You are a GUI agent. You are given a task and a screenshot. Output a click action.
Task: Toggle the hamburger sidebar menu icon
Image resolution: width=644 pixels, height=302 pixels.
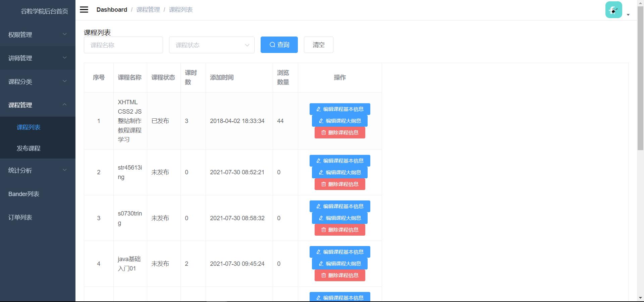click(x=84, y=10)
